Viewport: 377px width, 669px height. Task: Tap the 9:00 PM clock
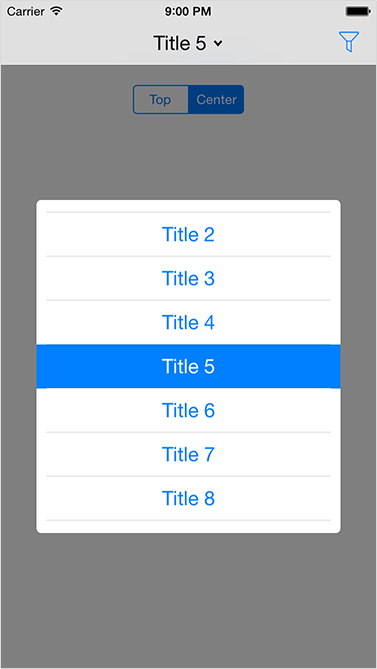point(188,11)
